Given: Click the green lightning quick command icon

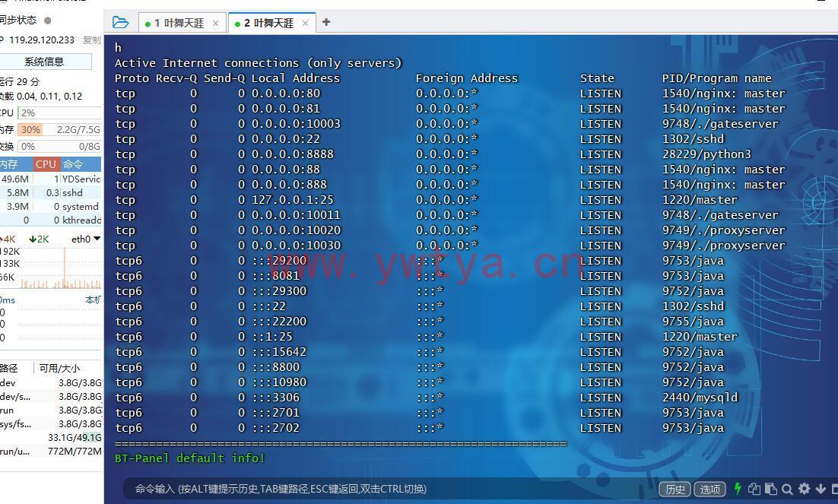Looking at the screenshot, I should (x=737, y=489).
